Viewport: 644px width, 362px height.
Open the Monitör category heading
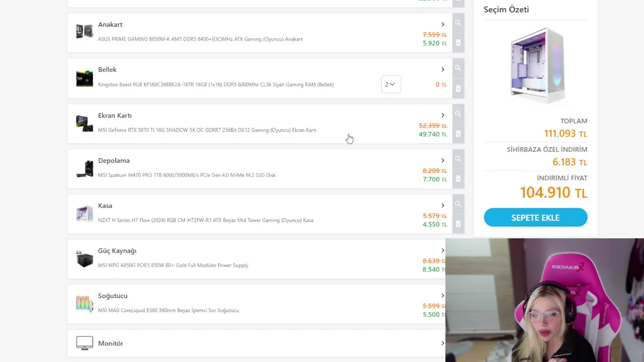click(111, 343)
